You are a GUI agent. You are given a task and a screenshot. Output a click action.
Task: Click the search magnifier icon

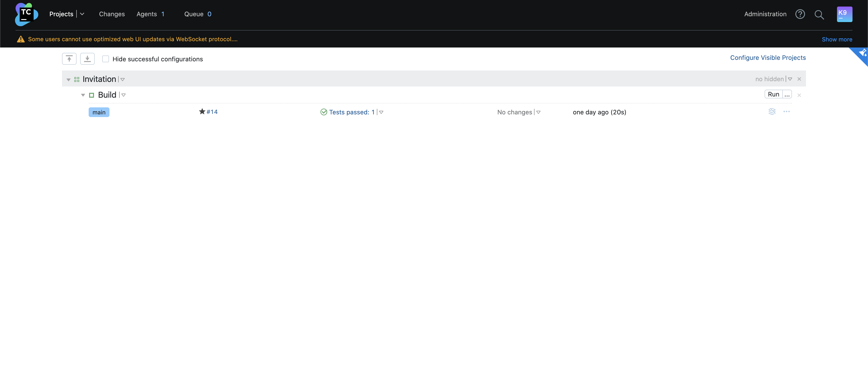(x=819, y=15)
